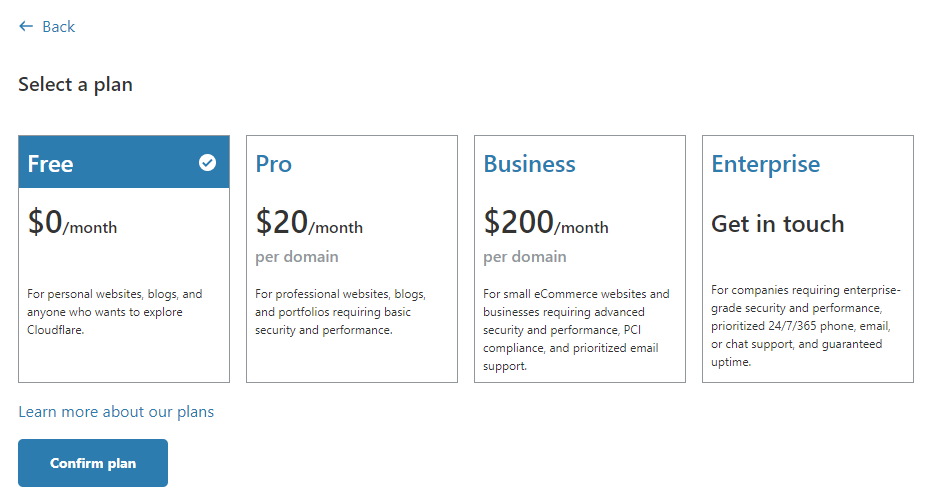Click the $20/month price
Screen dimensions: 947x499
[x=309, y=222]
